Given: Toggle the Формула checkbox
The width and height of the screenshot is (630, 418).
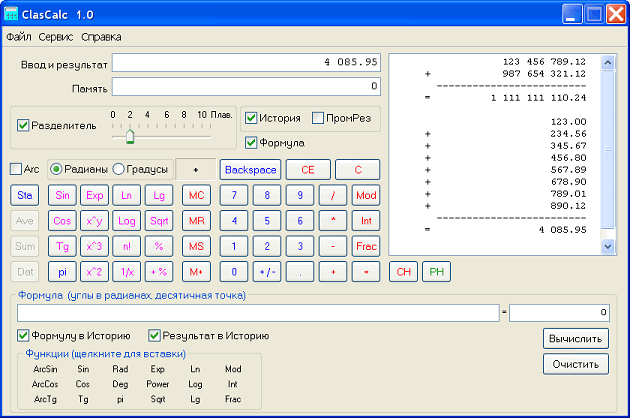Looking at the screenshot, I should tap(251, 143).
